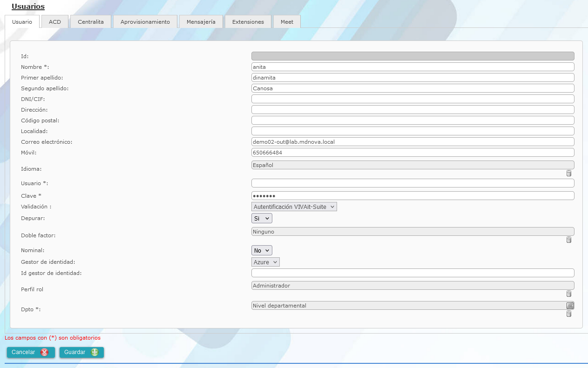Open the Meet tab
The width and height of the screenshot is (588, 368).
[287, 22]
